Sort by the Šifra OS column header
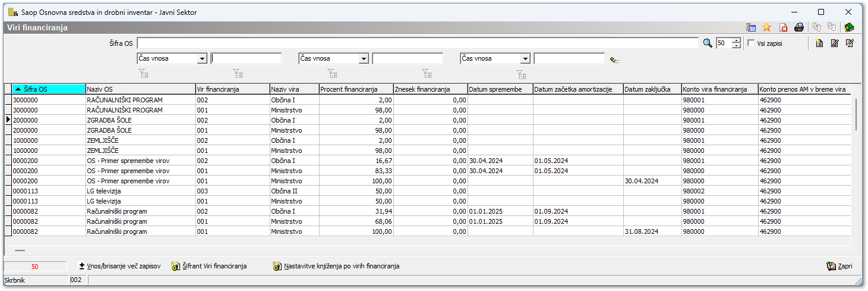Screen dimensions: 868x291 point(49,89)
